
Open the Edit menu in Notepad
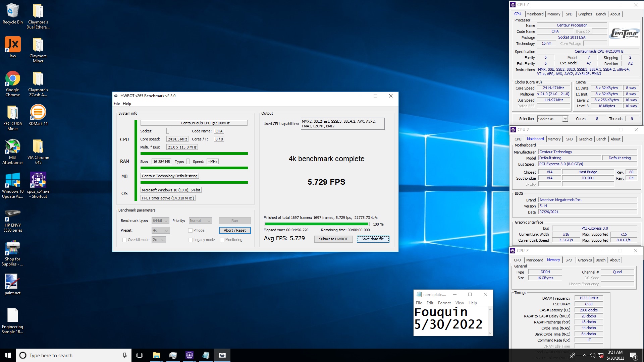coord(430,303)
